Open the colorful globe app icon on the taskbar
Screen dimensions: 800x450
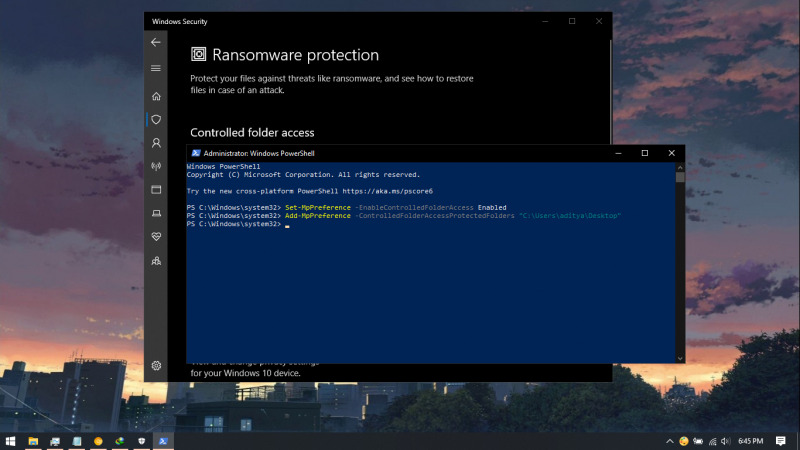[120, 441]
